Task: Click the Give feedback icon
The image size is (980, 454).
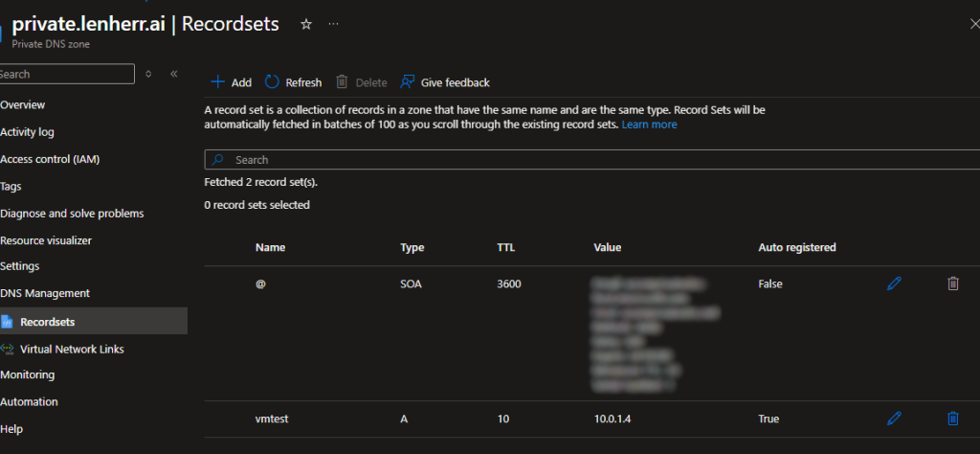Action: click(x=408, y=82)
